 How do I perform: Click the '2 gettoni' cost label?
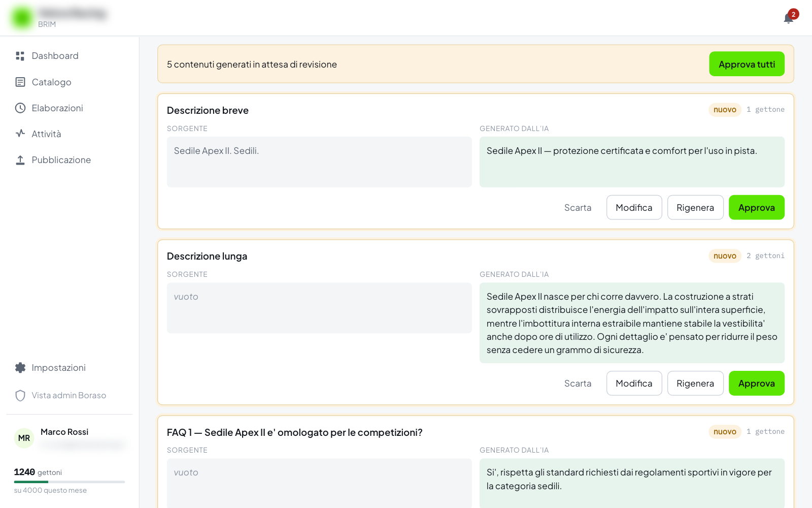point(765,256)
